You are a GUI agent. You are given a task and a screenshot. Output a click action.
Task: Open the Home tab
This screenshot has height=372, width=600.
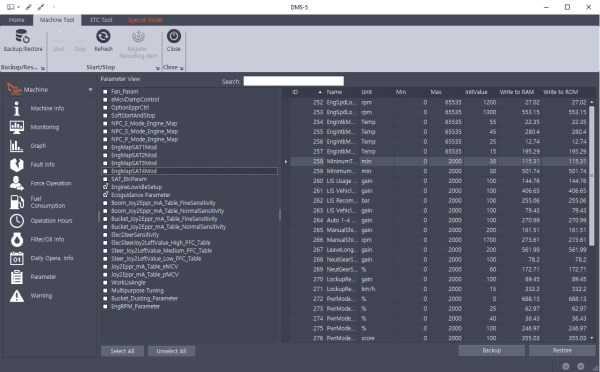[x=16, y=20]
